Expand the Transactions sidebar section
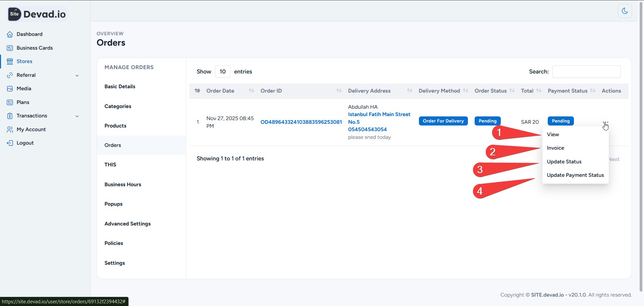This screenshot has width=644, height=306. point(77,116)
